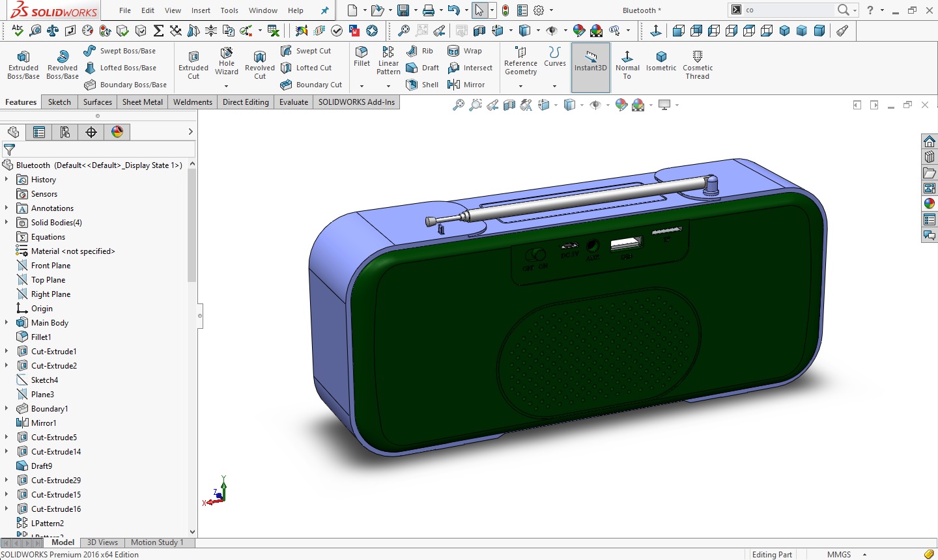Click the Extruded Boss/Base tool
This screenshot has width=938, height=560.
[23, 64]
